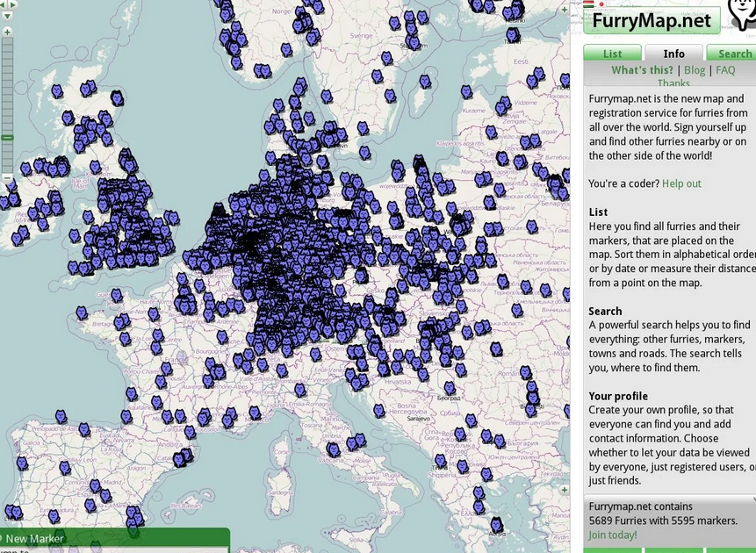Image resolution: width=756 pixels, height=553 pixels.
Task: Select the marker on Scotland's northeast coast
Action: [117, 98]
